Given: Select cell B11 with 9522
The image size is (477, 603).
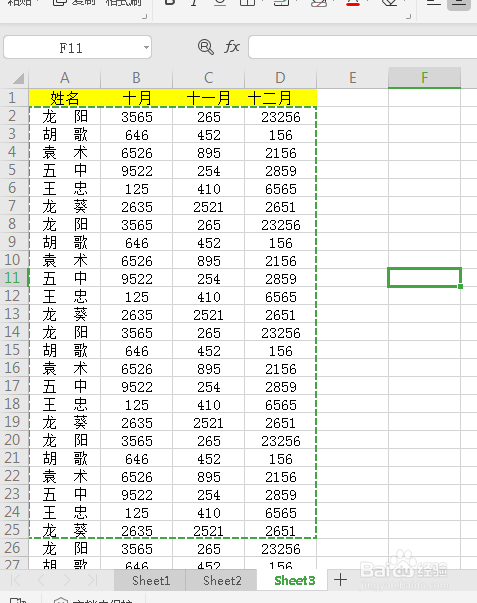Looking at the screenshot, I should click(137, 278).
